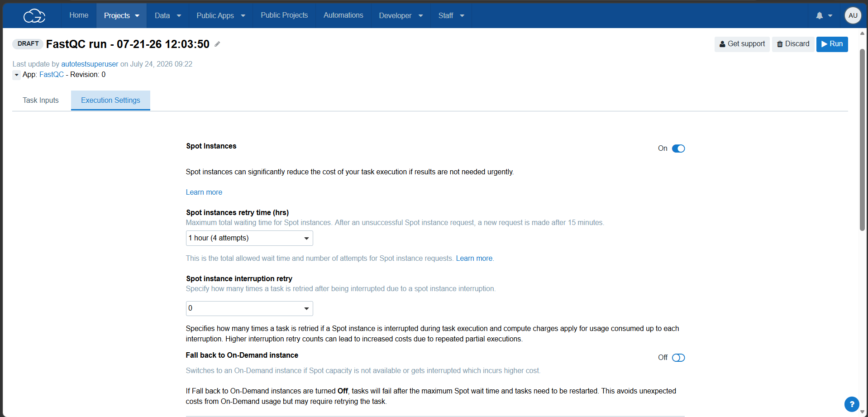868x417 pixels.
Task: Click Learn more under Spot Instances description
Action: coord(204,192)
